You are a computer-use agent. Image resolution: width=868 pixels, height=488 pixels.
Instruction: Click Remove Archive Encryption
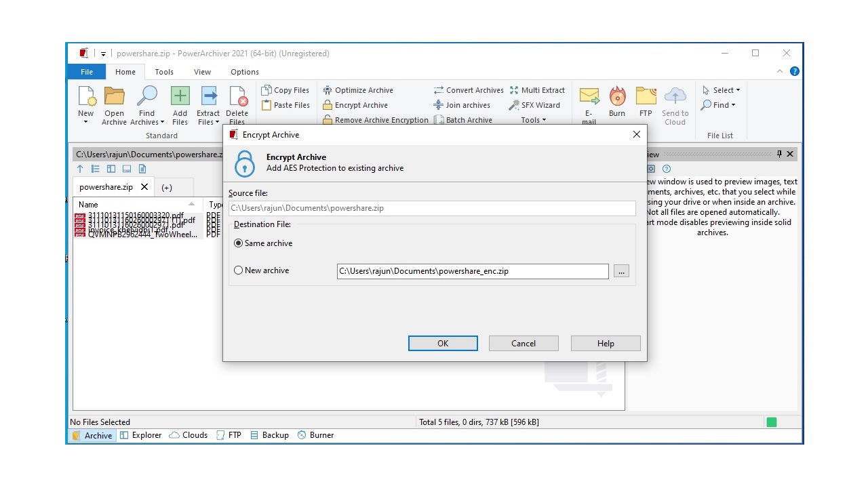[x=376, y=120]
